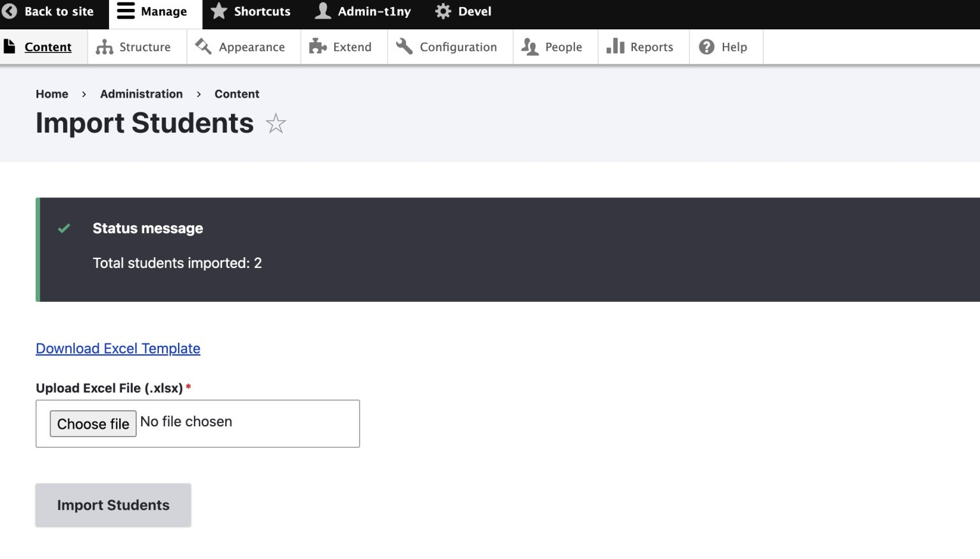Click the 'Total students imported: 2' message
This screenshot has width=980, height=559.
177,263
